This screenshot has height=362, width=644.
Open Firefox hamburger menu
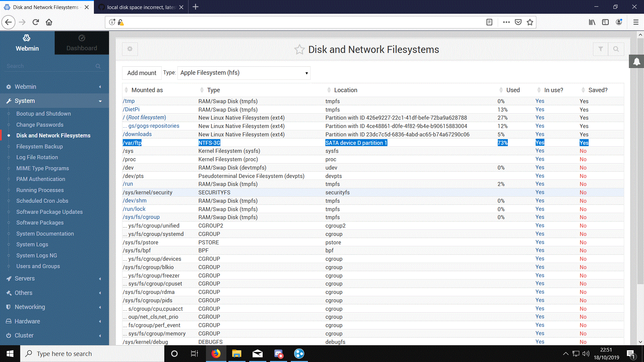pyautogui.click(x=636, y=22)
